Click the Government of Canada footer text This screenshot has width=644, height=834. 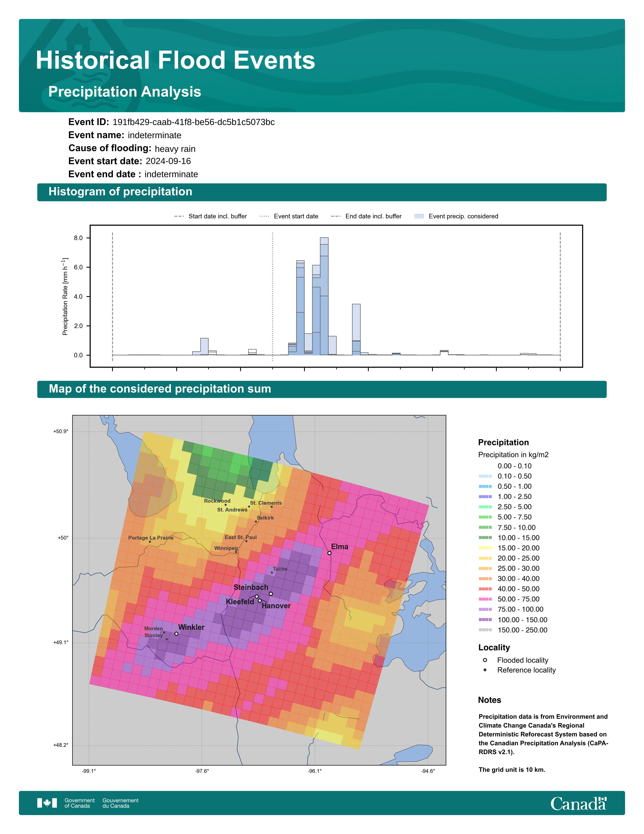point(79,803)
